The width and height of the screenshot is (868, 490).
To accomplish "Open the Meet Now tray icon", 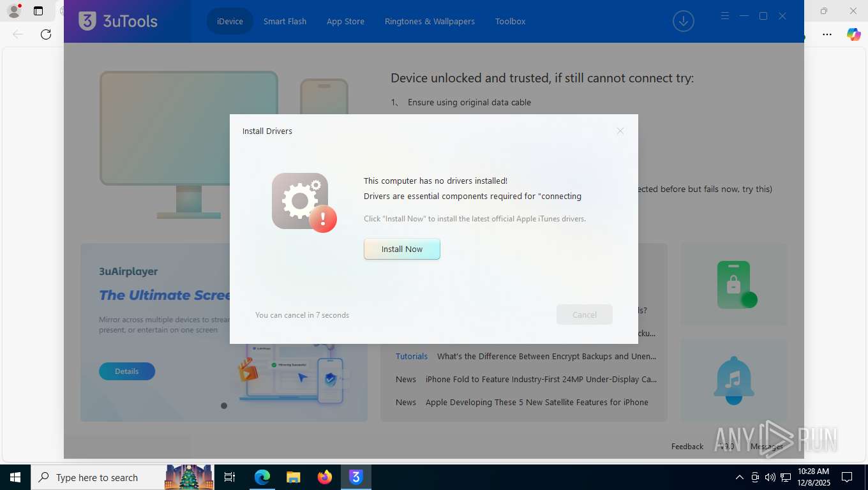I will (755, 477).
